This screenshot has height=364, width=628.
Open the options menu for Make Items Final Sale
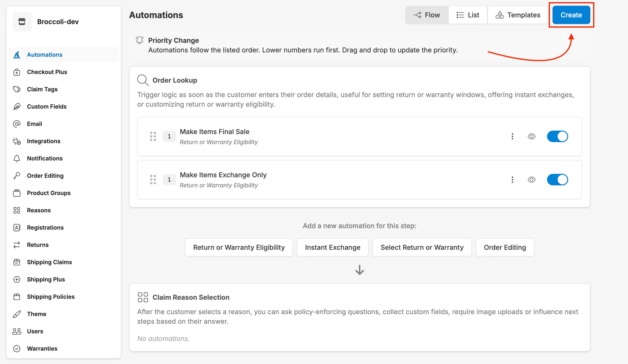pos(512,136)
